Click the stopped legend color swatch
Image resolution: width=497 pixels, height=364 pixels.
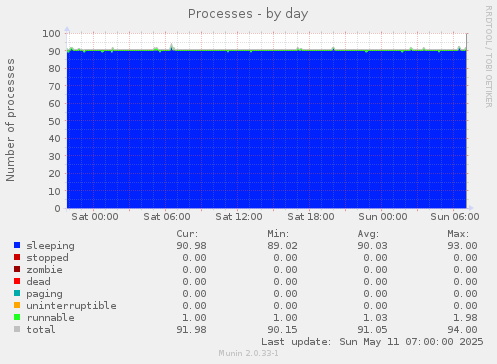tap(17, 257)
